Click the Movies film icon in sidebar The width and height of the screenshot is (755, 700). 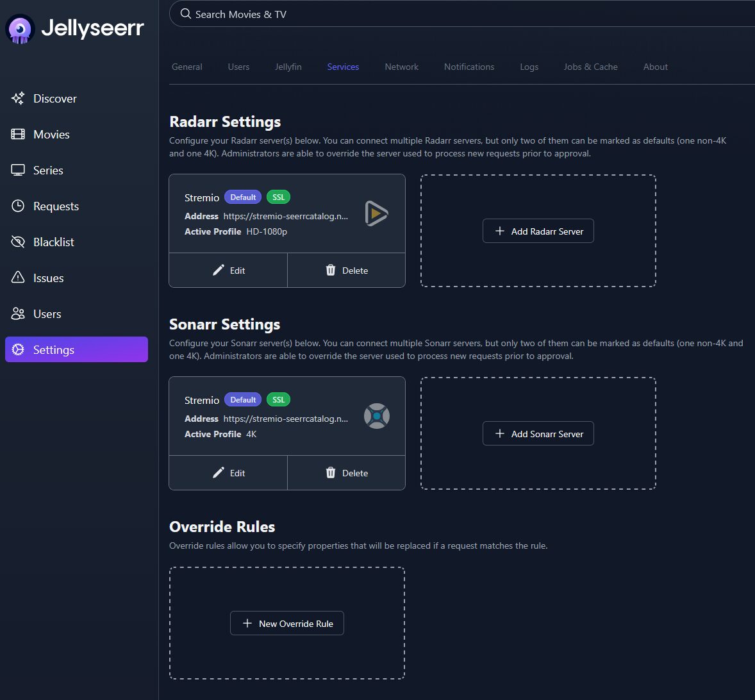pyautogui.click(x=18, y=135)
